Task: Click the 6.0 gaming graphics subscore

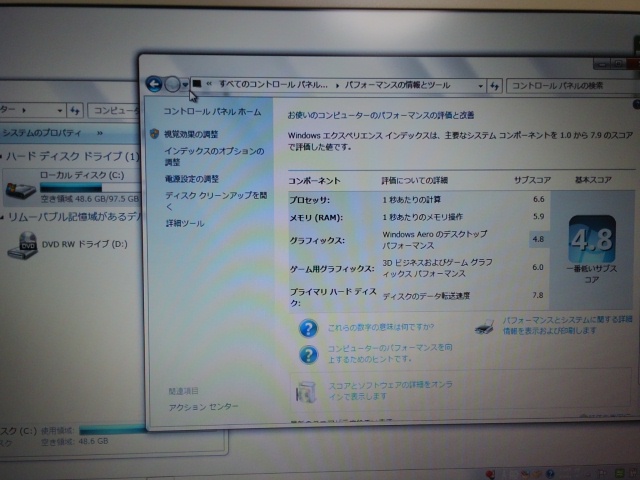Action: click(x=538, y=267)
